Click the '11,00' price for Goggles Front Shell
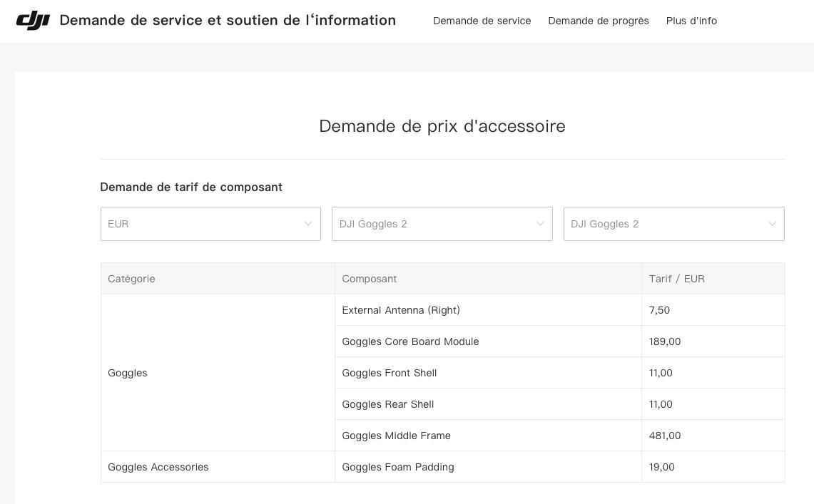Viewport: 814px width, 504px height. coord(661,373)
